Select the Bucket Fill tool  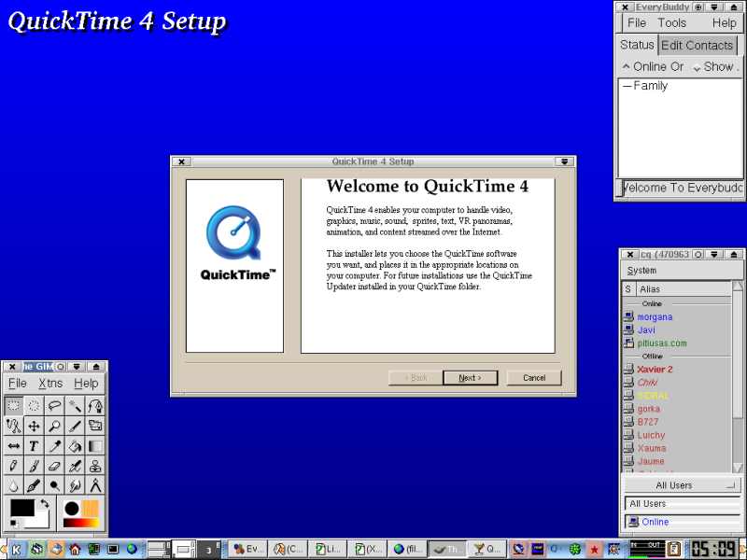75,446
